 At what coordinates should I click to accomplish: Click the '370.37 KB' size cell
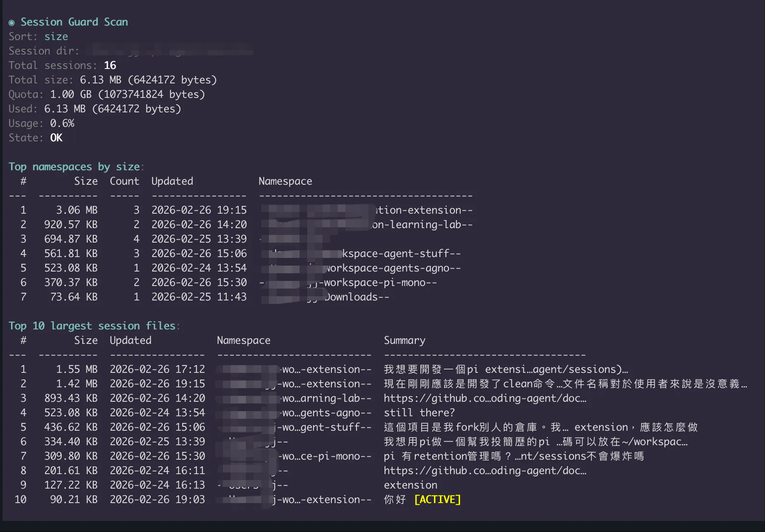tap(71, 283)
